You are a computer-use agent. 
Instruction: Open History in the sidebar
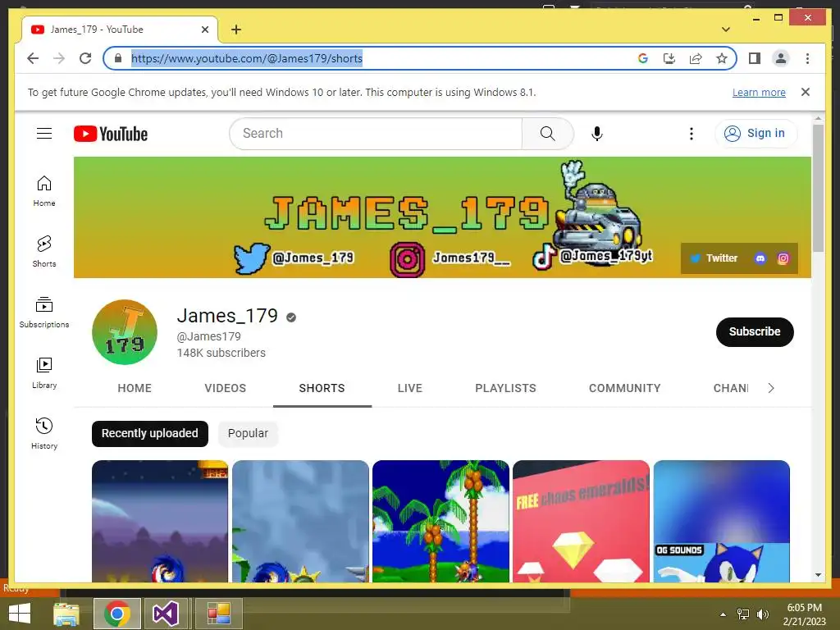pos(44,433)
